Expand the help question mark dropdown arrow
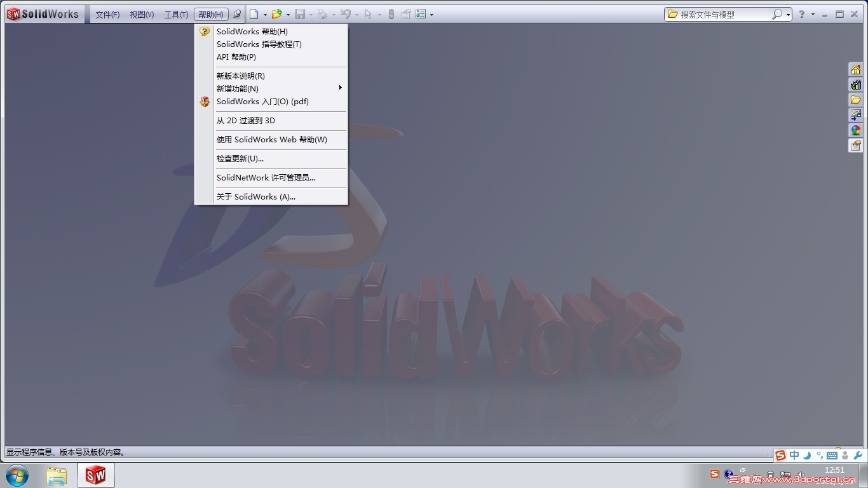 [x=813, y=15]
